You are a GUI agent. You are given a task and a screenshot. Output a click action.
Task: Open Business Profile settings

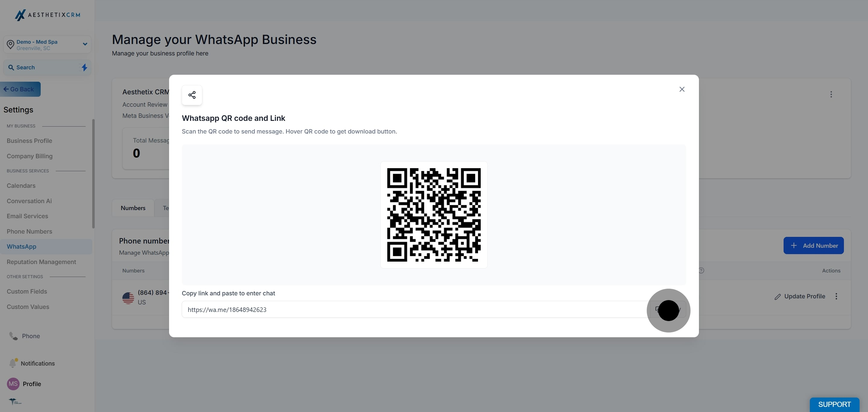coord(29,141)
